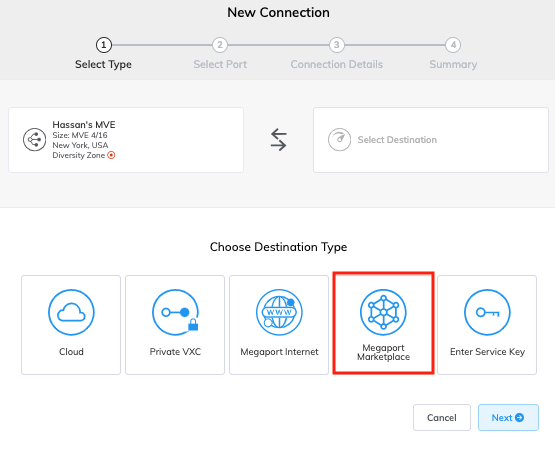The width and height of the screenshot is (555, 451).
Task: Click the Select Destination gauge icon
Action: click(339, 139)
